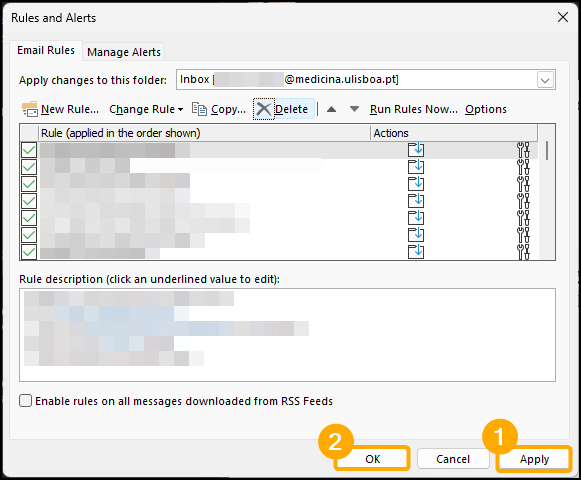The image size is (581, 480).
Task: Enable rules on RSS Feeds checkbox
Action: point(26,401)
